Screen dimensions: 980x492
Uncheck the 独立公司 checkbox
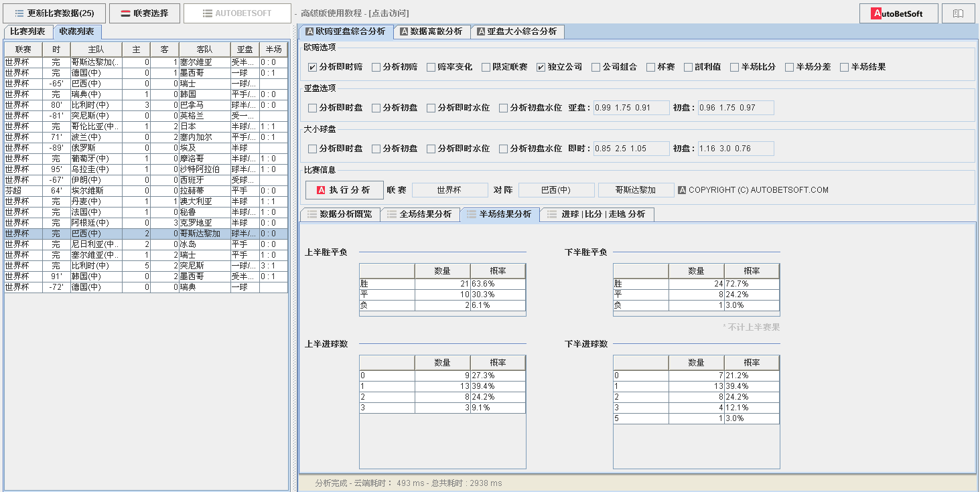[x=541, y=67]
